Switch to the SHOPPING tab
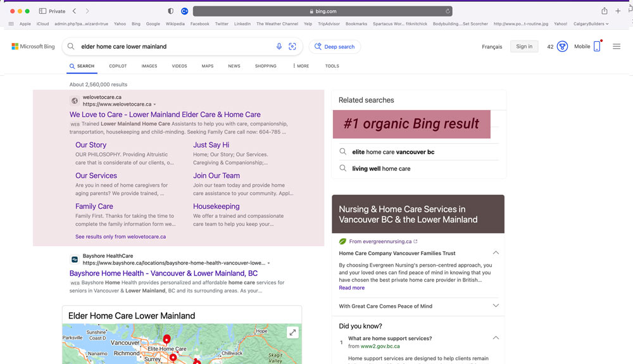The image size is (633, 364). (x=266, y=66)
